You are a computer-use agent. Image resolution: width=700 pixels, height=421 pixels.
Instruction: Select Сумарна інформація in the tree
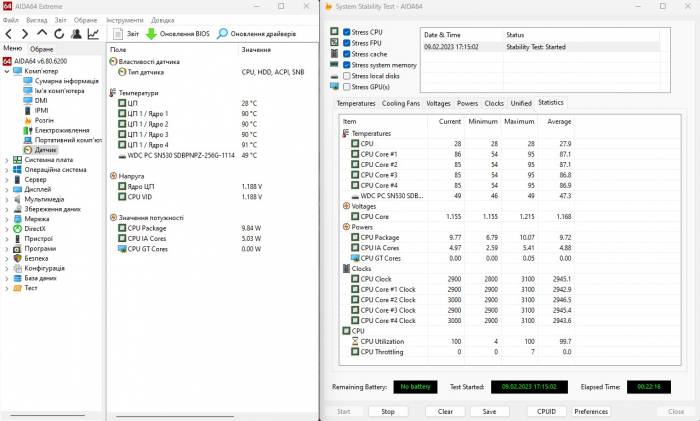(67, 81)
